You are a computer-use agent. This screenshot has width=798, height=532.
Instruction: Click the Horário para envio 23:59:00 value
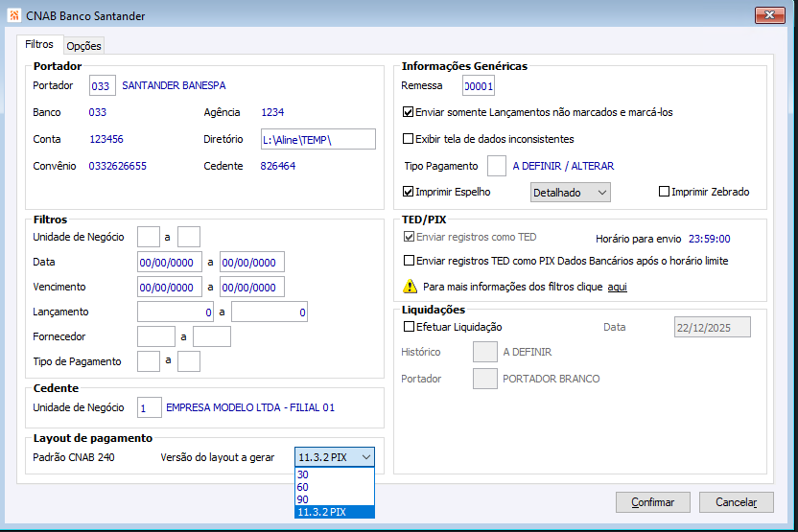[709, 239]
